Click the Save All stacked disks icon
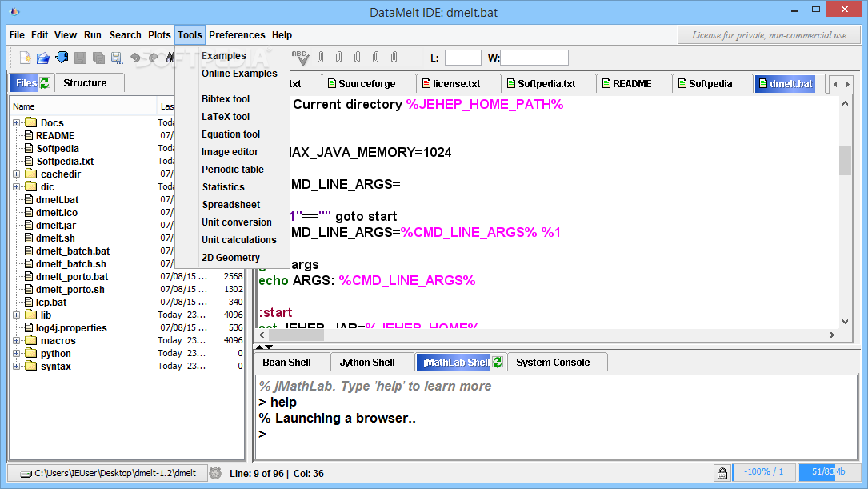 point(98,58)
